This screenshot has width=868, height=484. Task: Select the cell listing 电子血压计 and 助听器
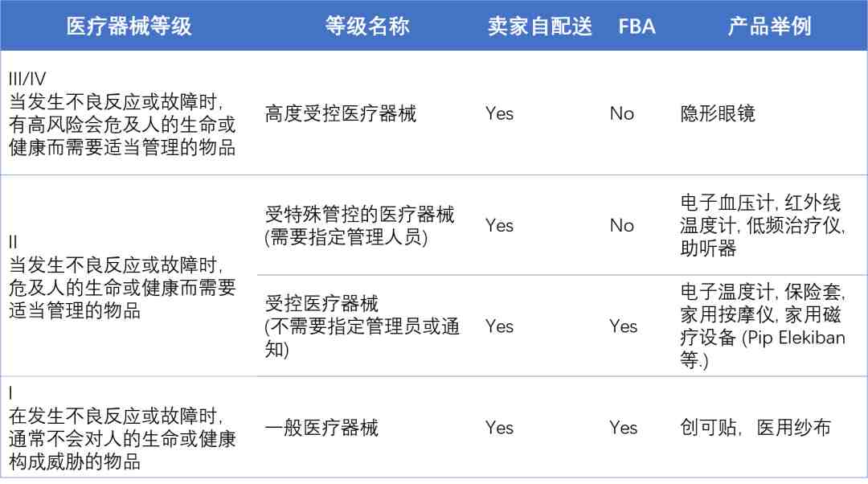coord(762,225)
